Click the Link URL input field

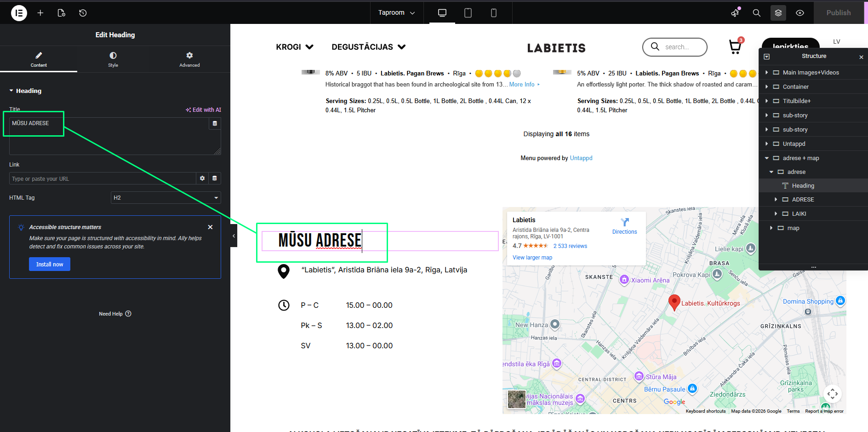tap(102, 179)
